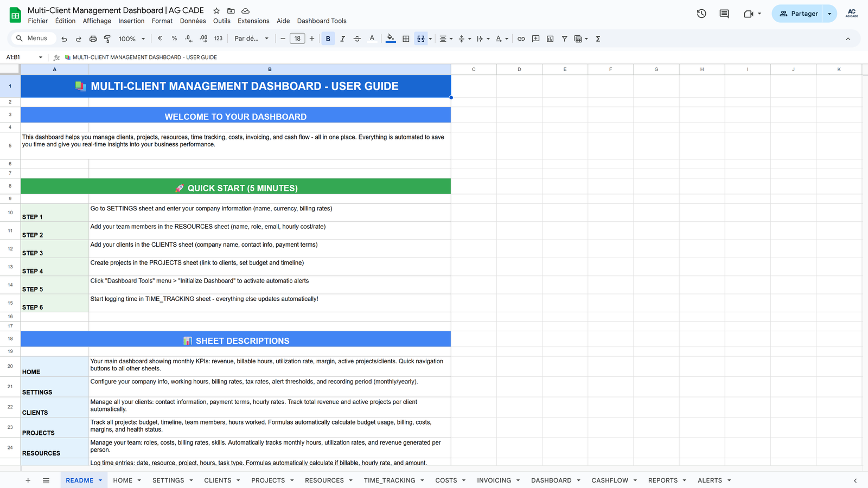Click the insert link icon
Image resolution: width=868 pixels, height=488 pixels.
[521, 38]
